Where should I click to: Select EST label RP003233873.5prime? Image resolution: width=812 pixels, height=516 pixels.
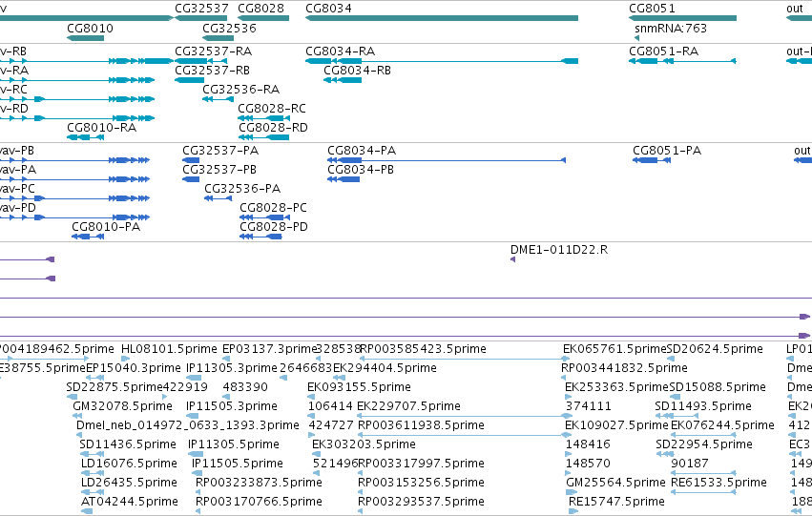pyautogui.click(x=259, y=483)
